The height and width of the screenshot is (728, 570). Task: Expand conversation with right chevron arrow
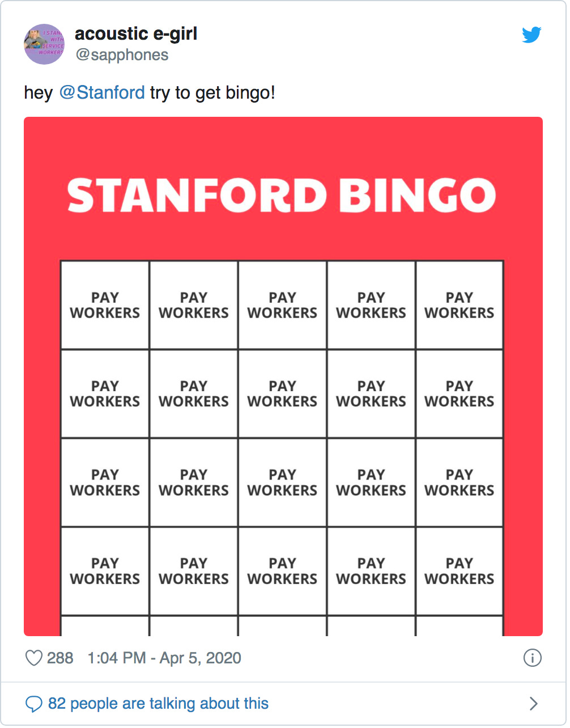(533, 704)
